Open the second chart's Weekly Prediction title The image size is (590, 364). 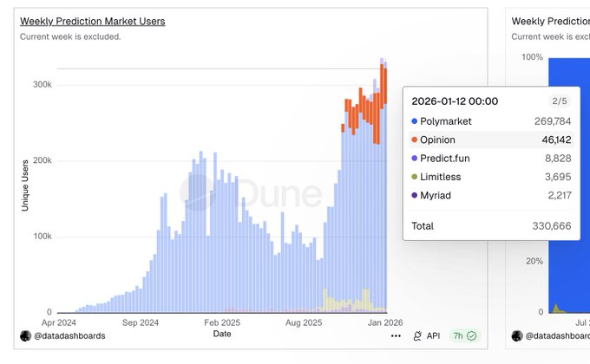click(x=551, y=21)
